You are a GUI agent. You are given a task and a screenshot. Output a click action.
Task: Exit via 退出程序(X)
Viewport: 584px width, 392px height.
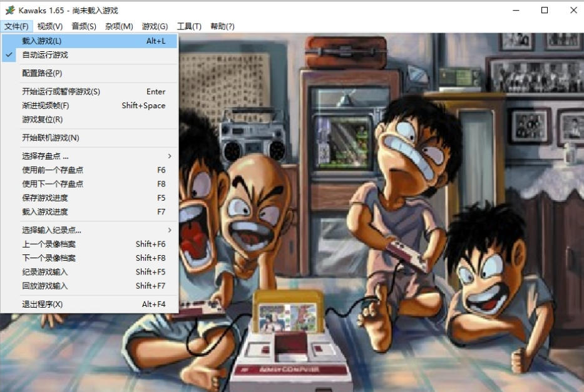point(90,304)
